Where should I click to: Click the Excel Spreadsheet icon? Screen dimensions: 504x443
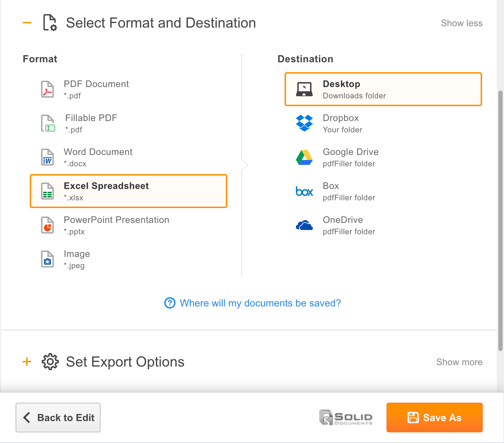coord(47,191)
